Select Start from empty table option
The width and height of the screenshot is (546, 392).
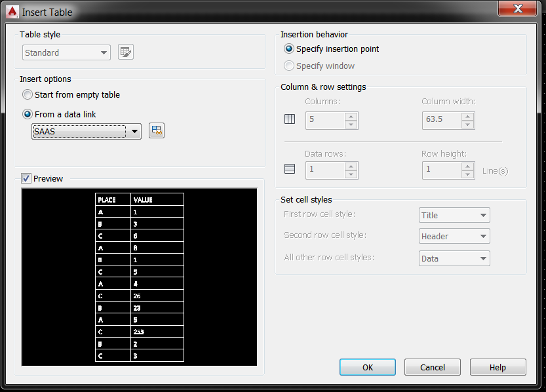click(27, 94)
